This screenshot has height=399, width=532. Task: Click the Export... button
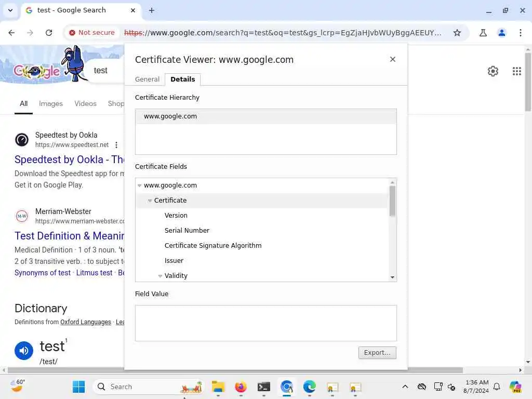[x=377, y=353]
